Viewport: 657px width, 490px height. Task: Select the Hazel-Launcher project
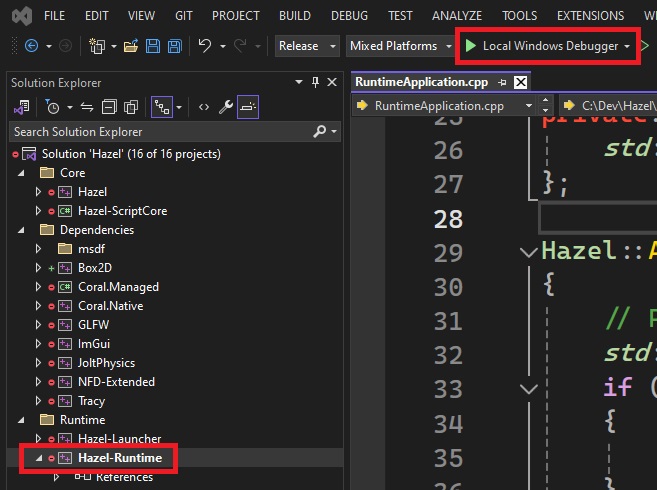click(x=119, y=439)
